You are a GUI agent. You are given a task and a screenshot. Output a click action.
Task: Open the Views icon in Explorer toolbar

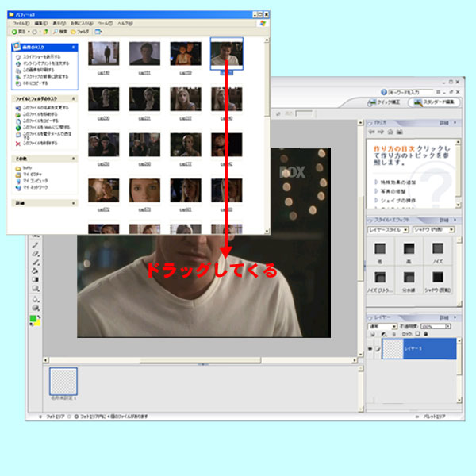98,32
